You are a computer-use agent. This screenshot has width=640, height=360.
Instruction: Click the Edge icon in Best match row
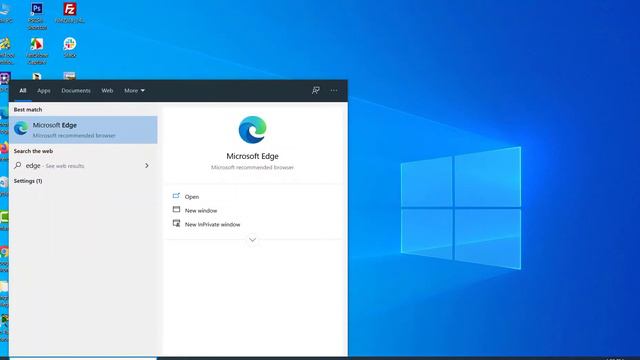tap(21, 129)
